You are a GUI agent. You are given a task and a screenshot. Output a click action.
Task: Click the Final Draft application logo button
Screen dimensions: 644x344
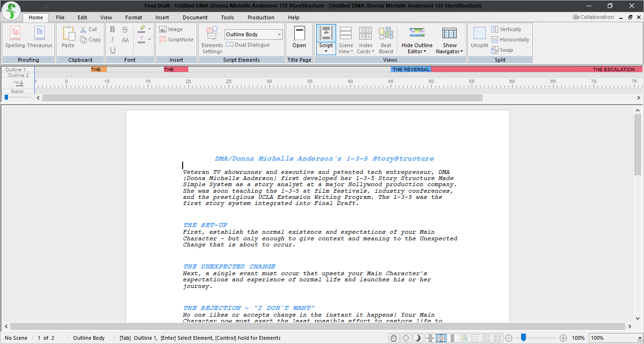pos(11,10)
